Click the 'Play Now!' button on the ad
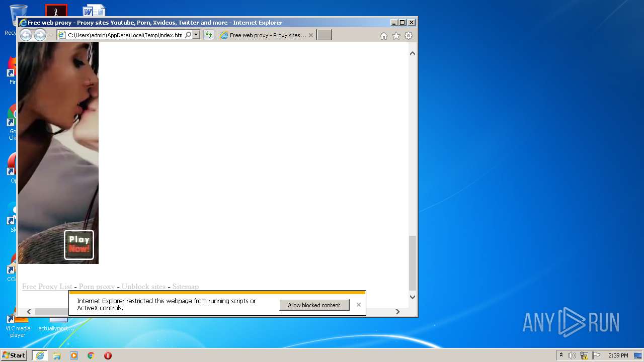The height and width of the screenshot is (362, 644). (x=79, y=245)
